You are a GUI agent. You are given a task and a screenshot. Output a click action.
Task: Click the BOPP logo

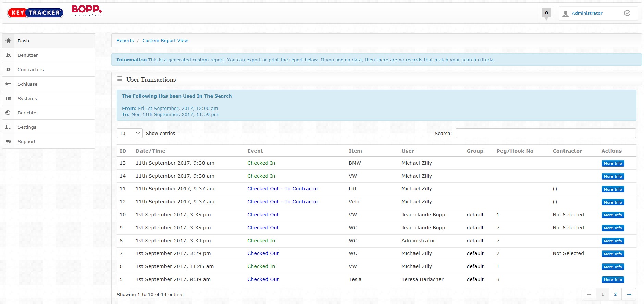coord(87,11)
